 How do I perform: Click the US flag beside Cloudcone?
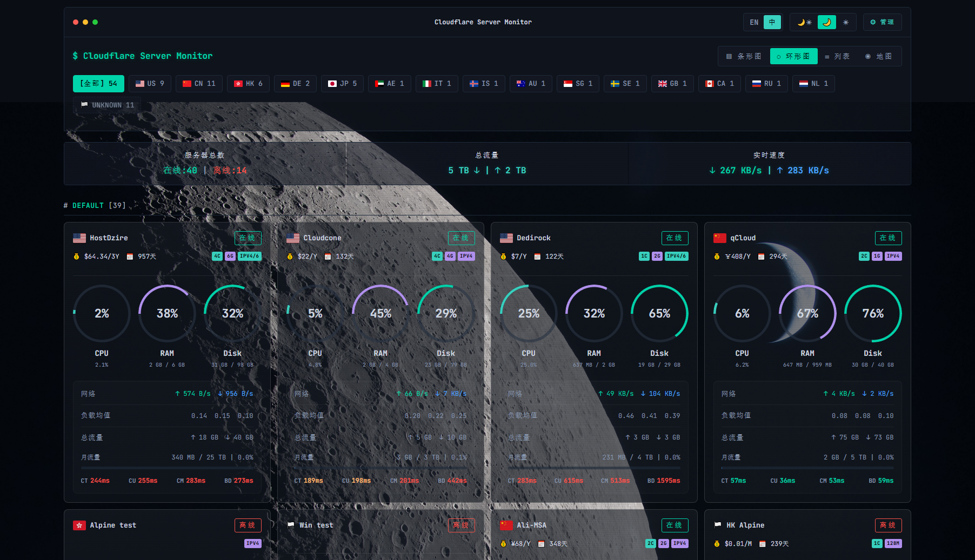(x=293, y=238)
